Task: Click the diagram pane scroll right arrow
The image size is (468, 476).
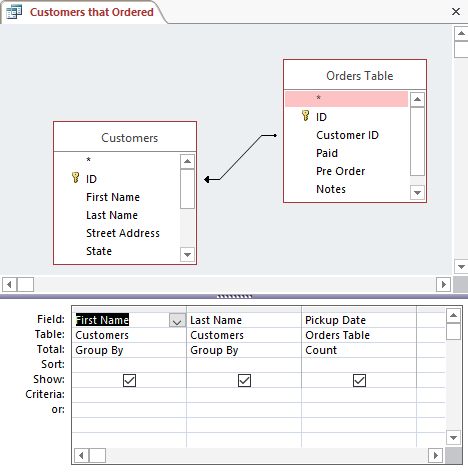Action: point(444,285)
